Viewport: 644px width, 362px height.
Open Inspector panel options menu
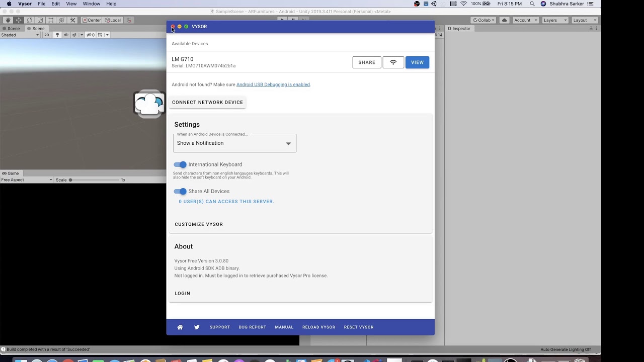click(597, 29)
